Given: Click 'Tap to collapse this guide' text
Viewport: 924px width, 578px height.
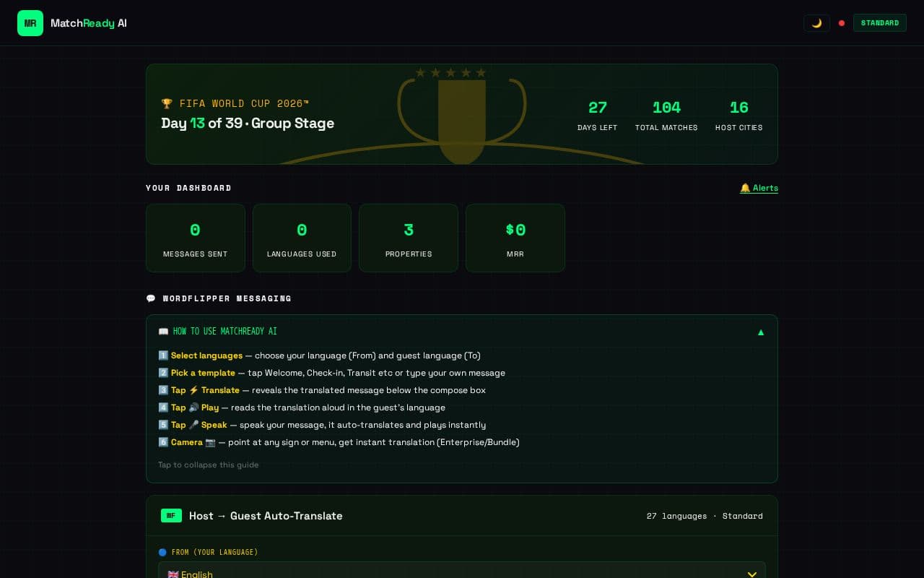Looking at the screenshot, I should coord(209,465).
